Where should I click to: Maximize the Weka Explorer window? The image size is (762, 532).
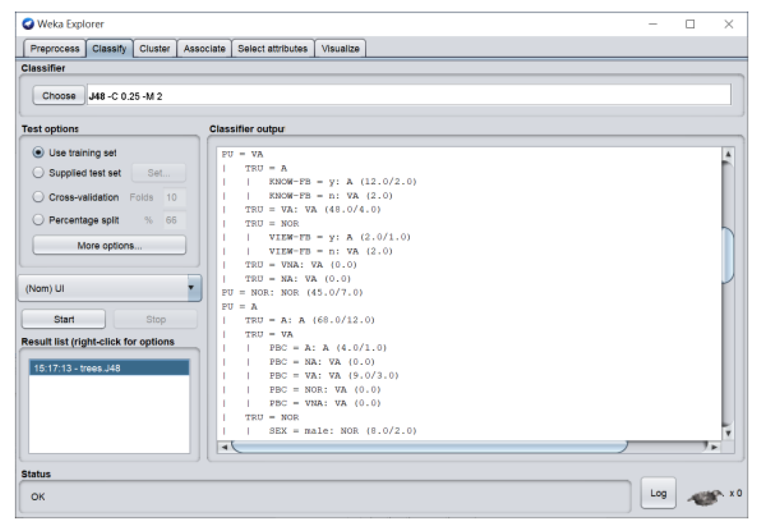click(690, 24)
